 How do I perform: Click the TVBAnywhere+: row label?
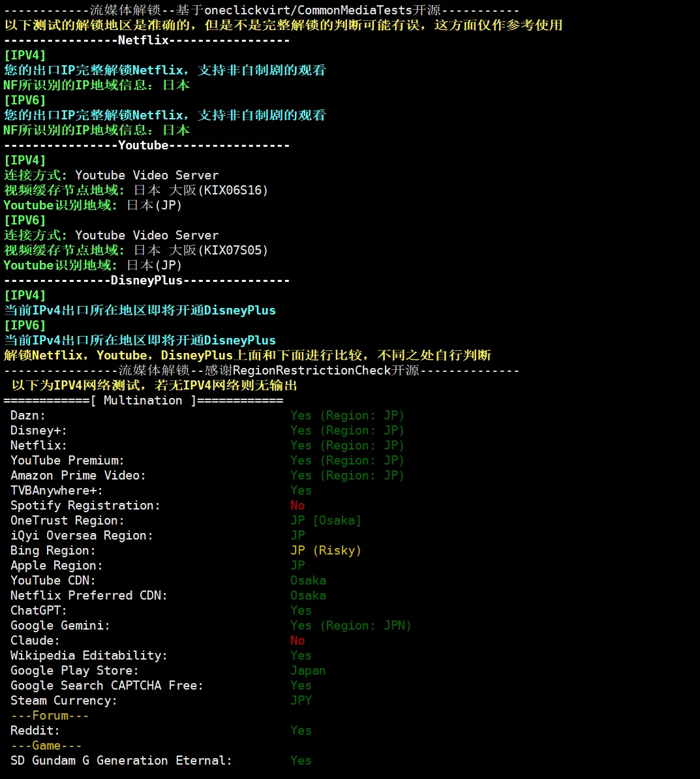[x=57, y=491]
